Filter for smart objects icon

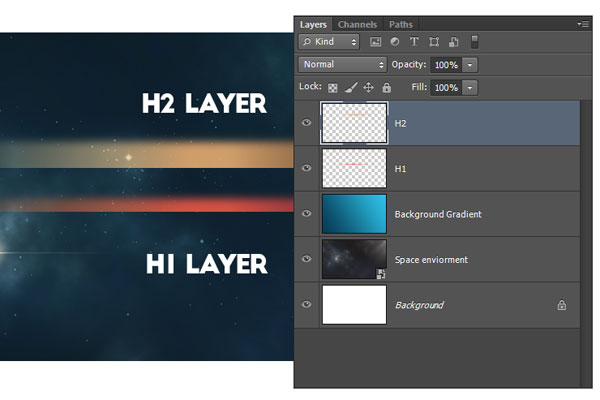point(454,42)
